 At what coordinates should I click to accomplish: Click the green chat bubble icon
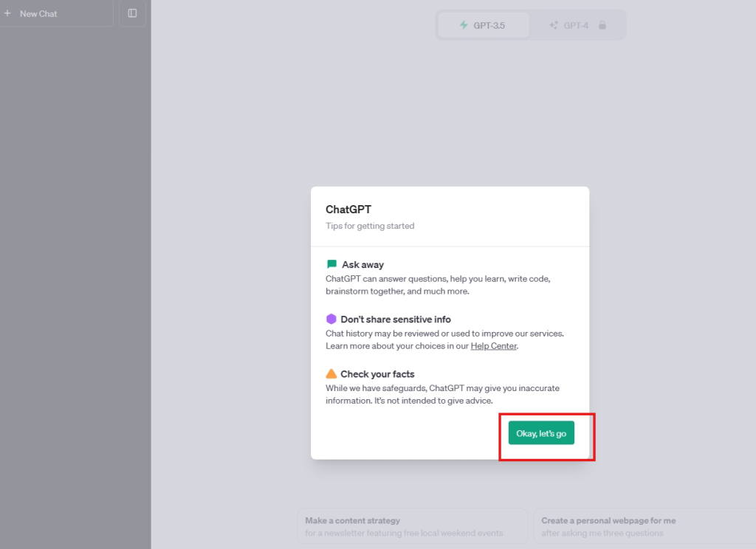click(331, 264)
